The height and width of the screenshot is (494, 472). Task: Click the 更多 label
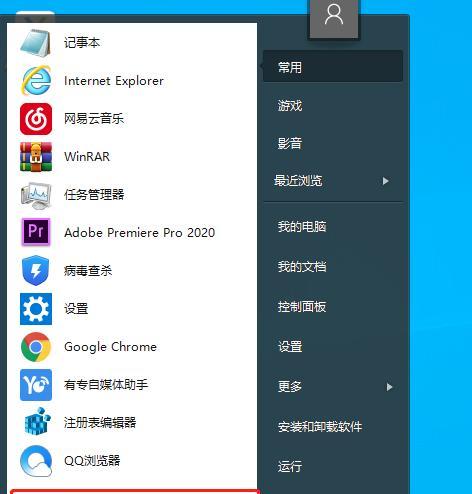pos(290,386)
